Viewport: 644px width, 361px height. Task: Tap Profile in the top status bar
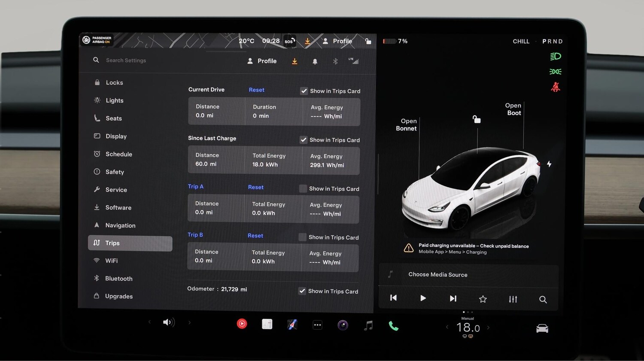337,41
